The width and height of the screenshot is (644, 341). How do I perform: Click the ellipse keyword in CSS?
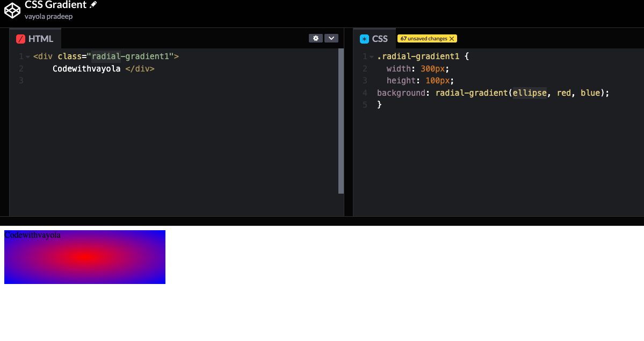click(530, 93)
